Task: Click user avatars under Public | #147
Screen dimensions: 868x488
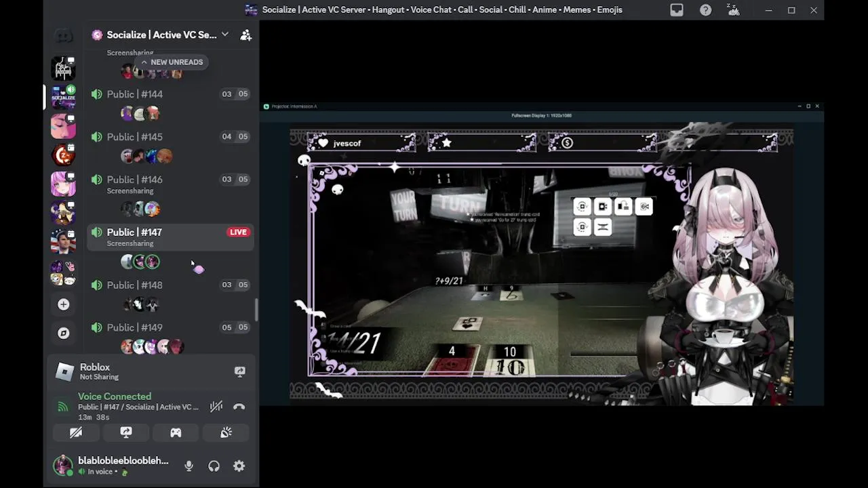Action: [x=140, y=261]
